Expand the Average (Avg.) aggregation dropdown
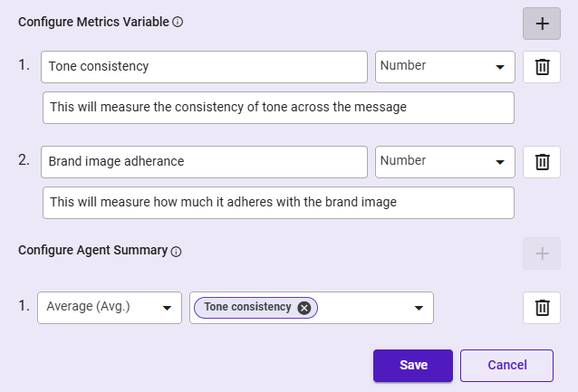The width and height of the screenshot is (578, 392). coord(109,307)
